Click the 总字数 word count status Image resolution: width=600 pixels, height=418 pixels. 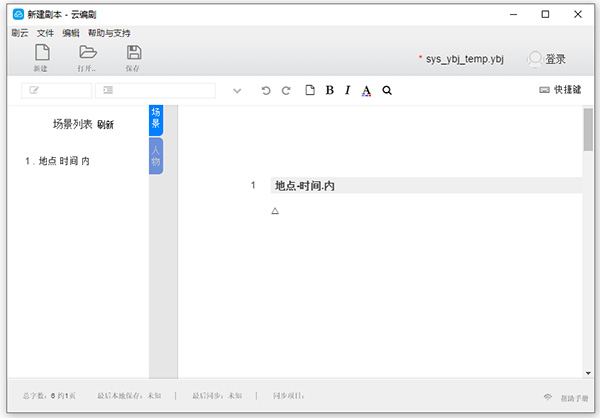(x=49, y=396)
